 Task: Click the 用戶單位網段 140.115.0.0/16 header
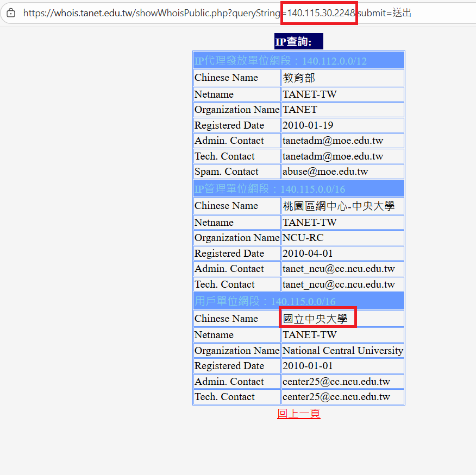(299, 301)
